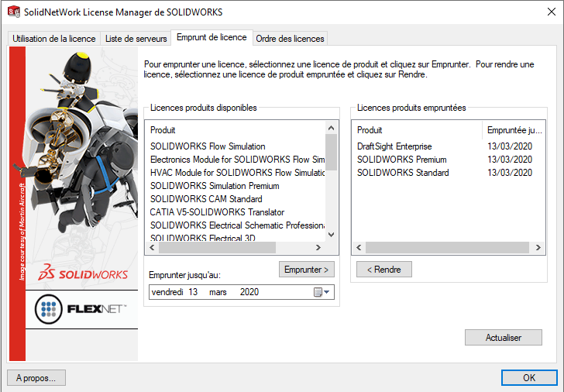Click the year 2020 in date field
This screenshot has height=392, width=564.
pyautogui.click(x=249, y=292)
